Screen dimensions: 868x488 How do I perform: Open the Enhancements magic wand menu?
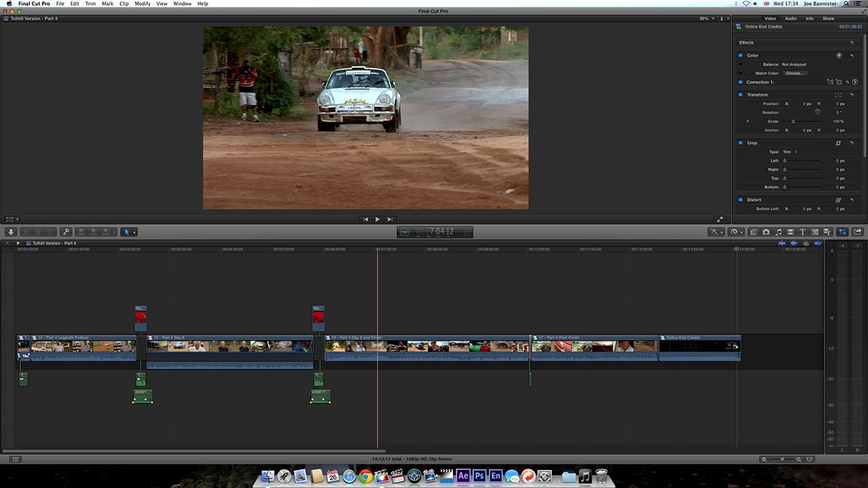(x=716, y=232)
